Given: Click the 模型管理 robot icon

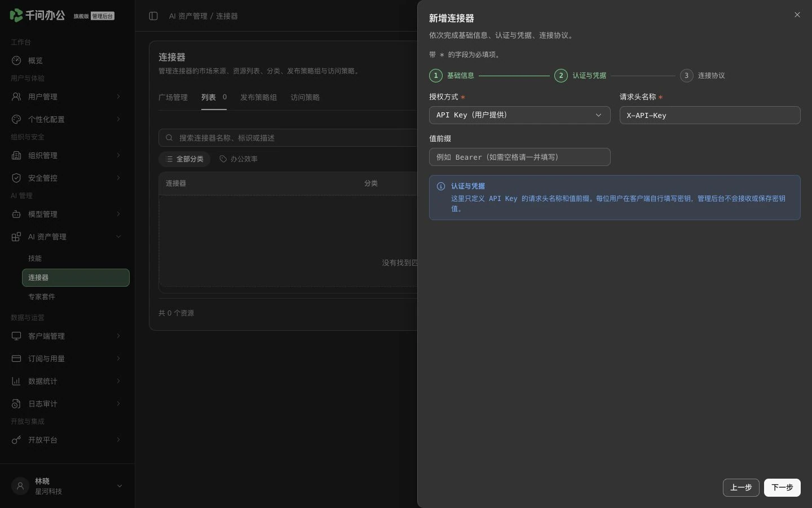Looking at the screenshot, I should (16, 214).
